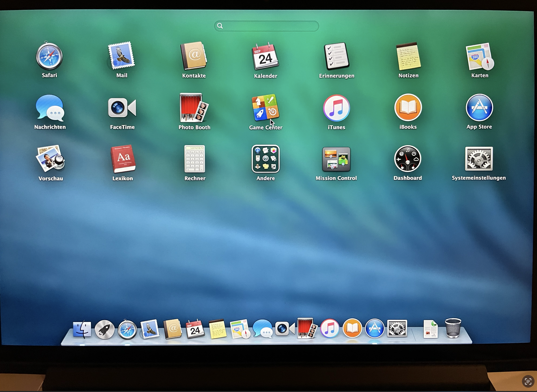
Task: Open iBooks from the Dock
Action: coord(352,328)
